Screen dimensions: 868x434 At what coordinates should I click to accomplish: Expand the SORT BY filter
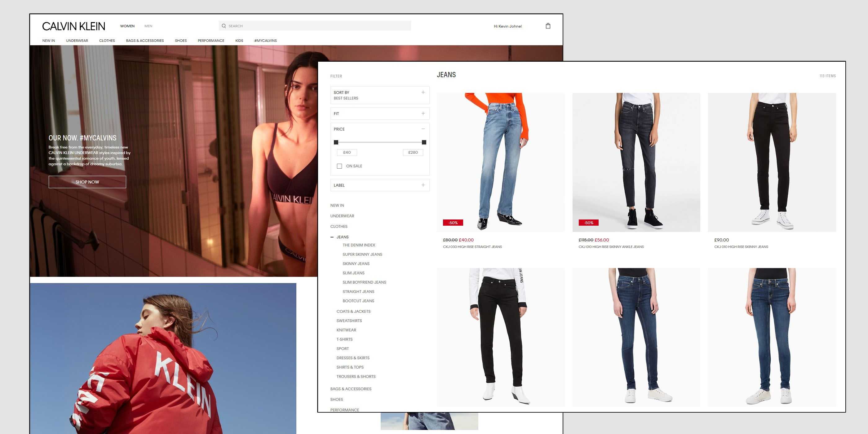point(380,95)
